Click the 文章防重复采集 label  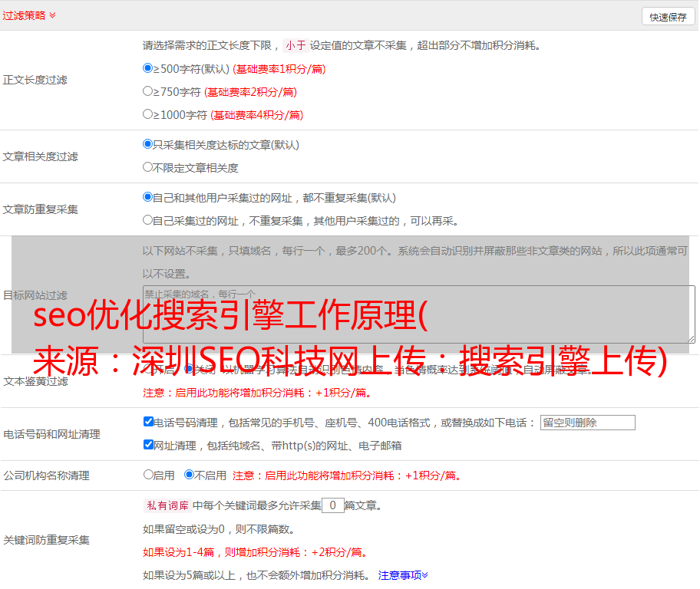point(40,209)
